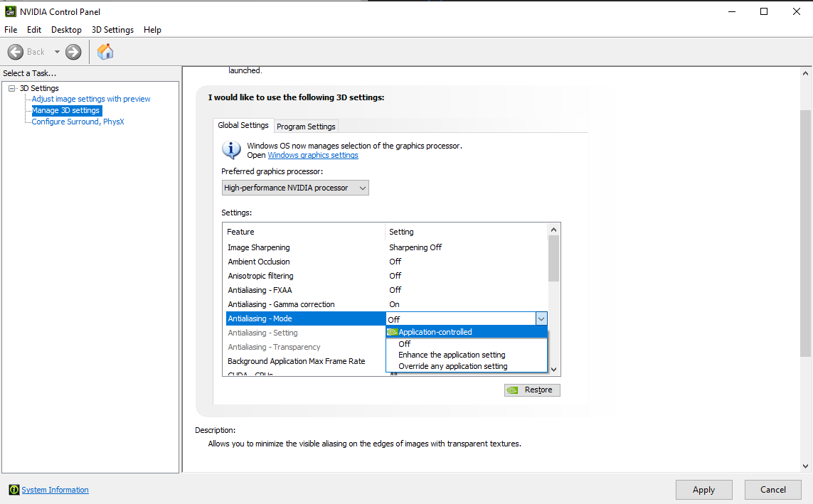Choose Override any application setting
Viewport: 813px width, 504px height.
tap(467, 366)
